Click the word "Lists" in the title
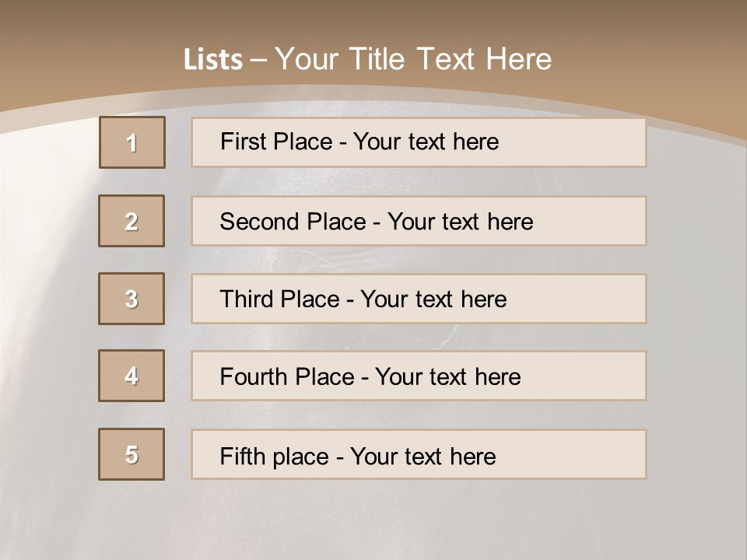This screenshot has width=747, height=560. [x=213, y=60]
